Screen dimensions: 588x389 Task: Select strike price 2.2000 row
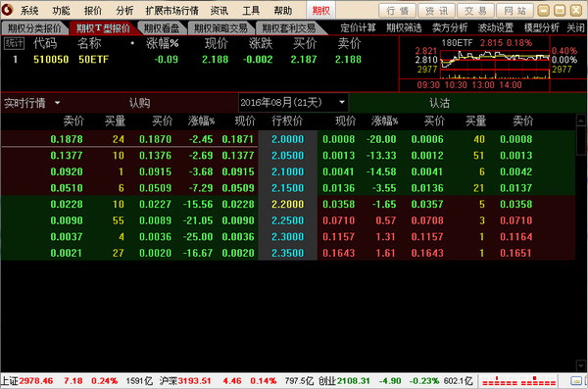pyautogui.click(x=287, y=204)
